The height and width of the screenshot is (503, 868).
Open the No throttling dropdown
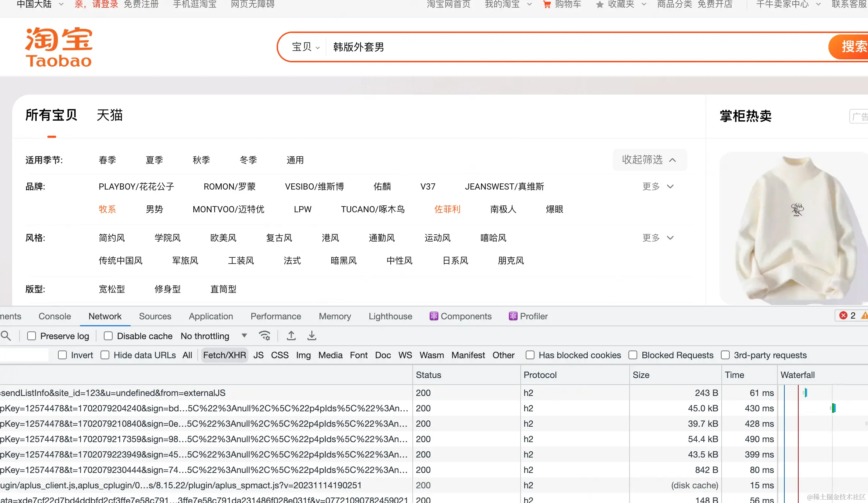pos(214,336)
